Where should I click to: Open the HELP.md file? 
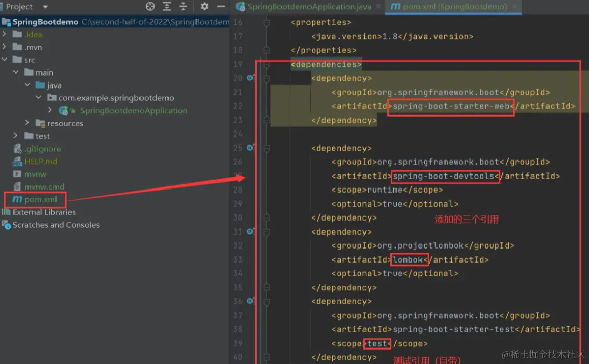(40, 162)
